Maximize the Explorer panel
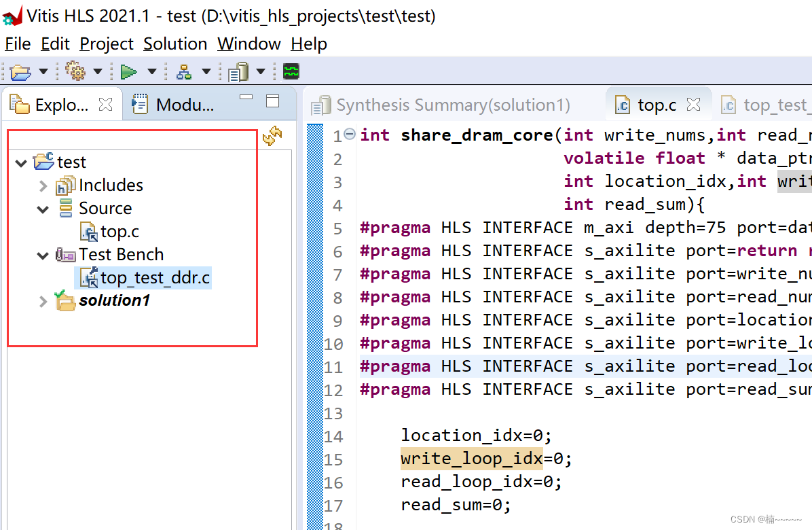This screenshot has height=530, width=812. pos(272,101)
